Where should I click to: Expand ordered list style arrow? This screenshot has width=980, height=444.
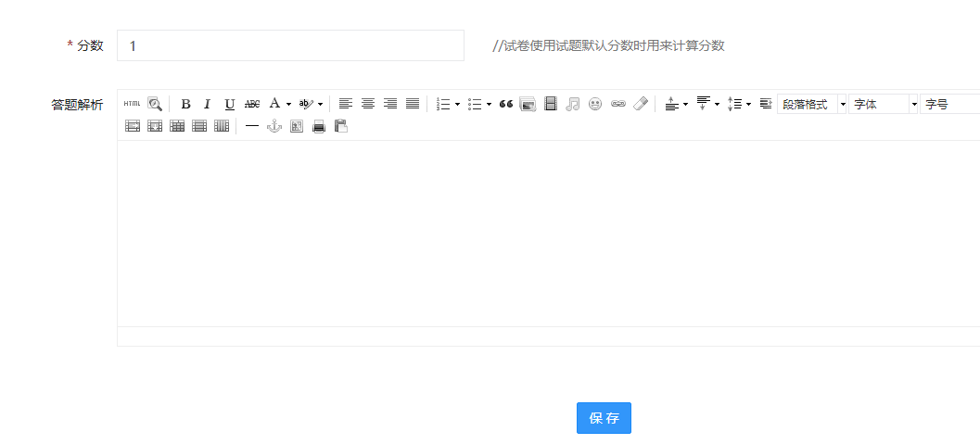coord(457,105)
